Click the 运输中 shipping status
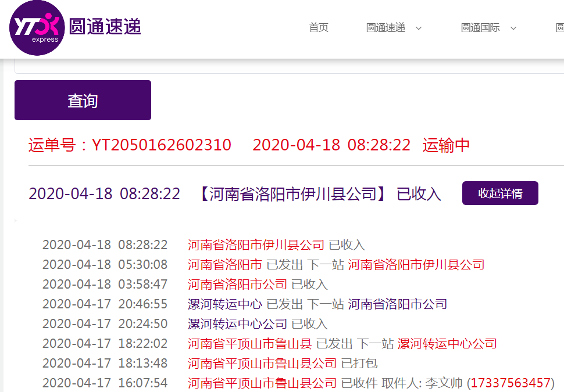 tap(446, 145)
